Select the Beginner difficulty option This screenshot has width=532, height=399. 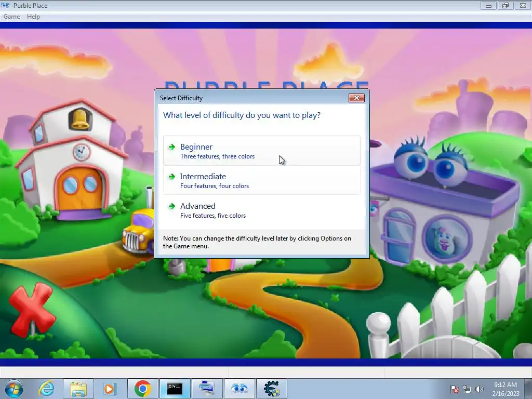coord(262,151)
